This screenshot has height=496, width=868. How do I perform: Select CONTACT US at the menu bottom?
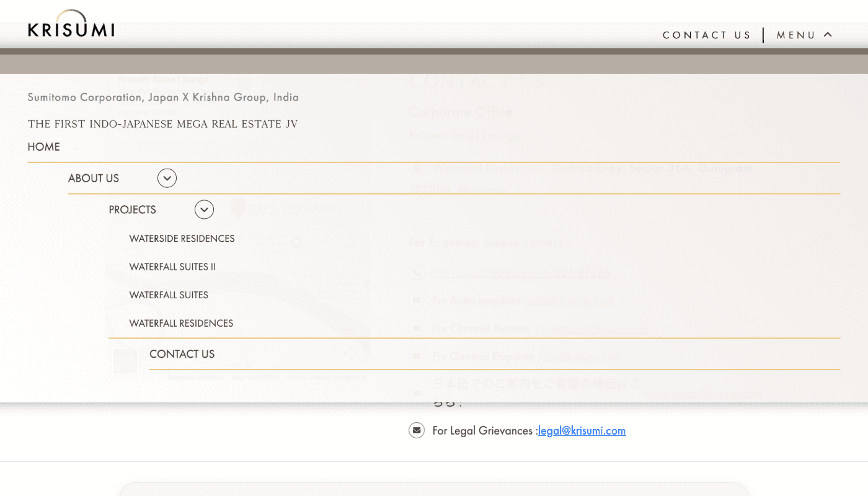pyautogui.click(x=182, y=353)
